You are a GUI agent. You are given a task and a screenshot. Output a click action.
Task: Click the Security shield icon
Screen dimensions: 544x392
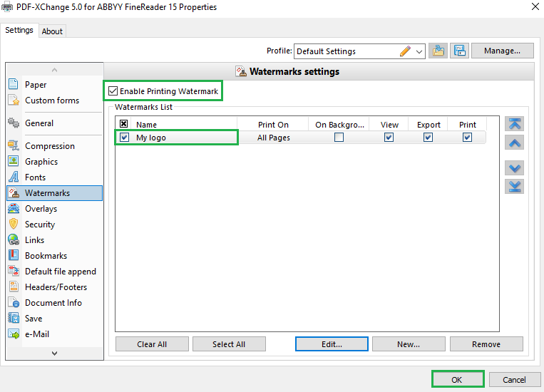[14, 224]
